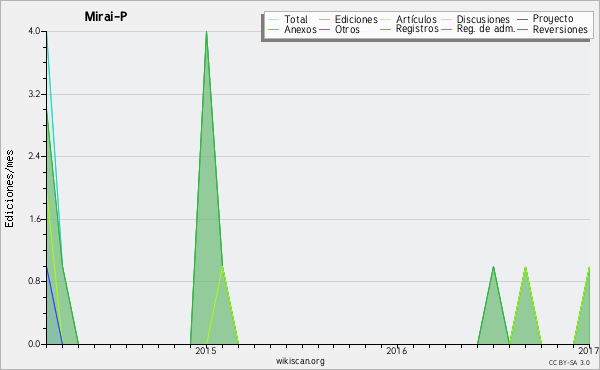Click the 'Anexos' legend entry
Image resolution: width=600 pixels, height=370 pixels.
[x=300, y=29]
